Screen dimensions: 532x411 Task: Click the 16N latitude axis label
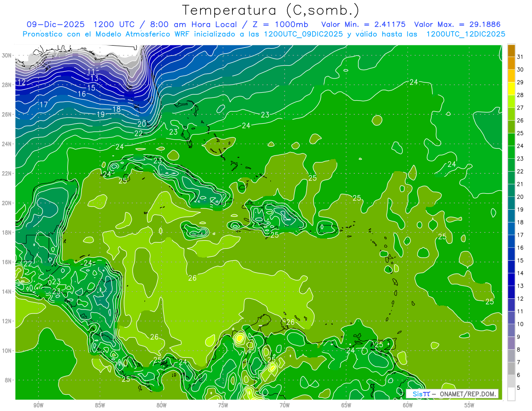(x=7, y=262)
